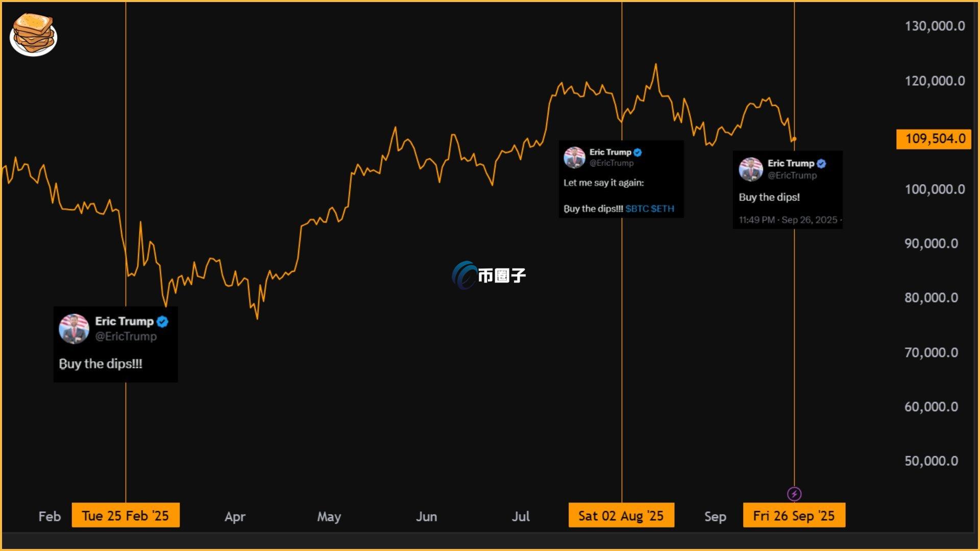
Task: Click the $BTC cashtag link
Action: tap(637, 209)
